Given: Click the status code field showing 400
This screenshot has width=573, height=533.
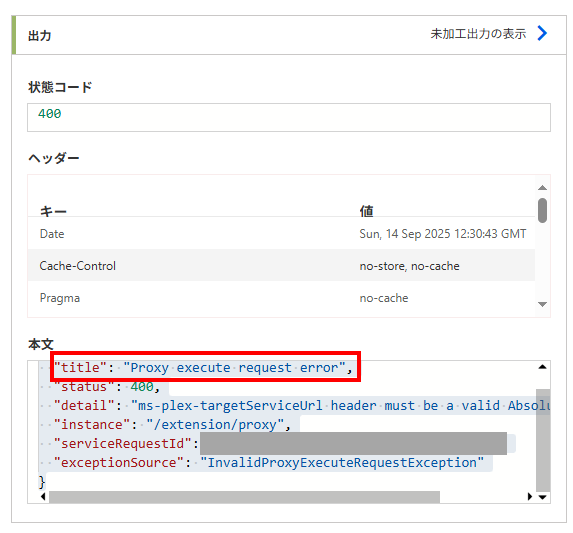Looking at the screenshot, I should (289, 117).
